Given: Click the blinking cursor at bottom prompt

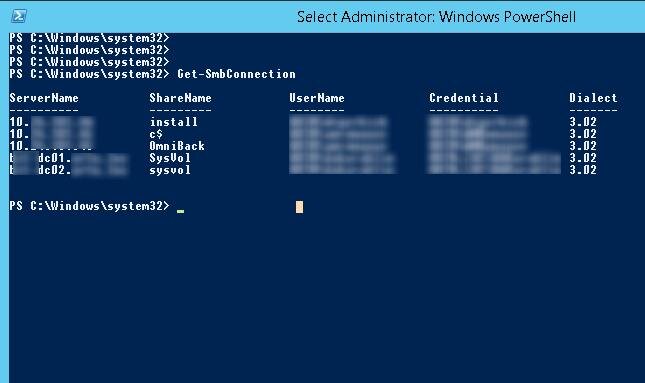Looking at the screenshot, I should [x=181, y=211].
